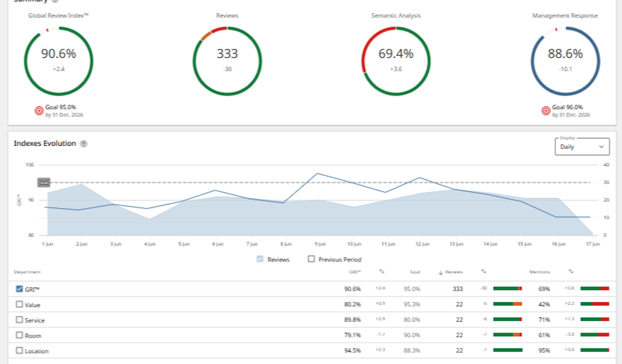Click the Goal 96.0% label

[568, 107]
